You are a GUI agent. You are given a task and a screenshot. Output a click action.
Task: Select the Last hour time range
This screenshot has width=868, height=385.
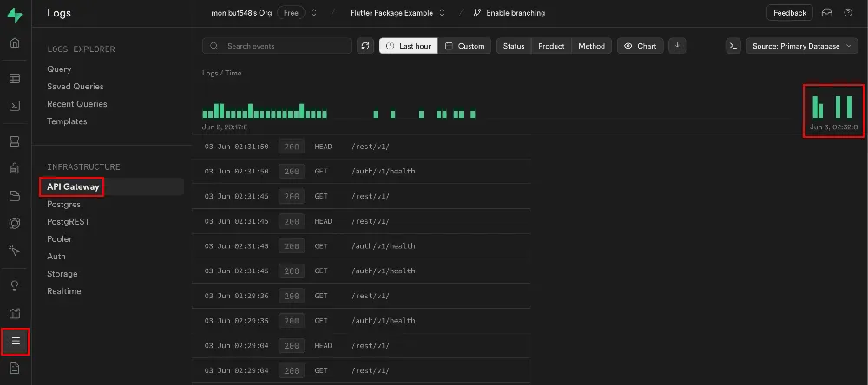point(409,46)
